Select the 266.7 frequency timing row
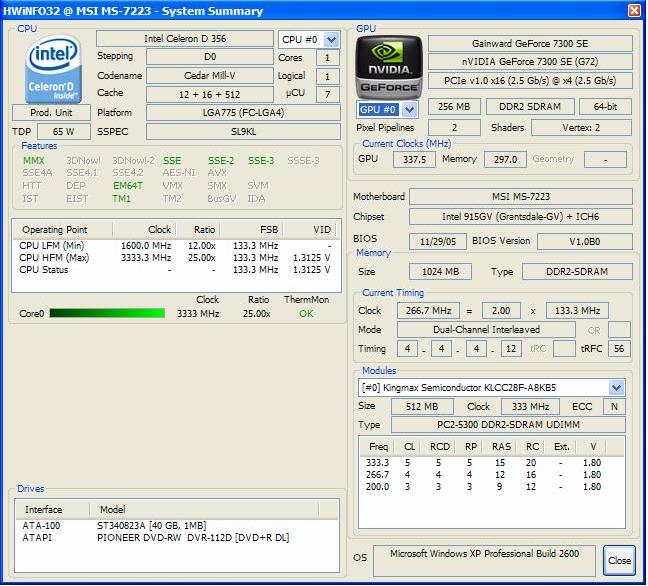This screenshot has width=648, height=586. [491, 475]
